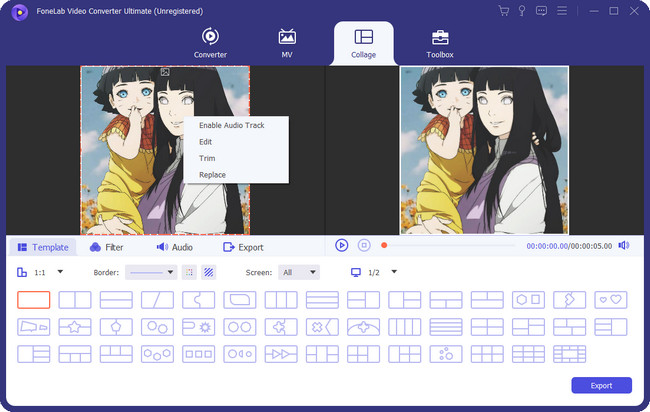Stop the preview playback
Viewport: 650px width, 412px height.
click(364, 245)
